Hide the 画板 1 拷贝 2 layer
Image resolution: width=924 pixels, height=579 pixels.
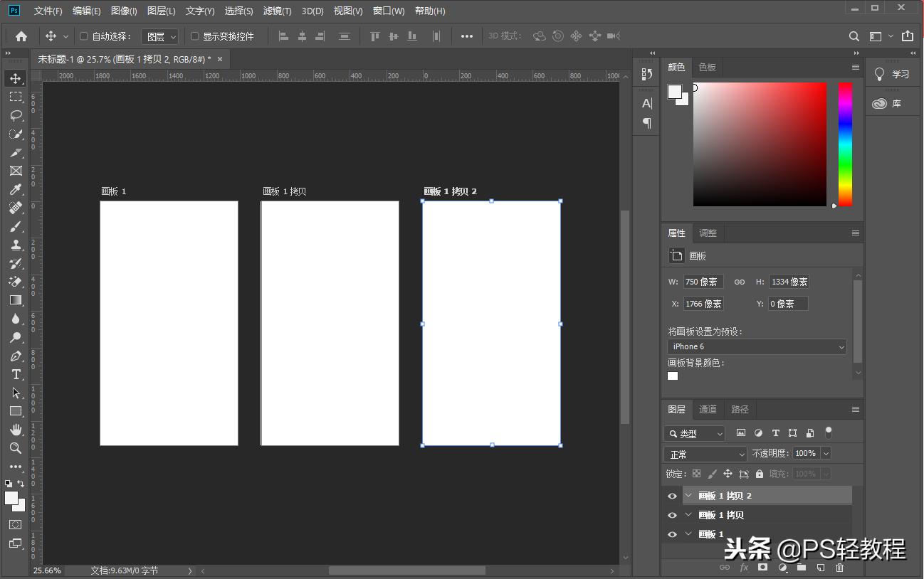672,496
